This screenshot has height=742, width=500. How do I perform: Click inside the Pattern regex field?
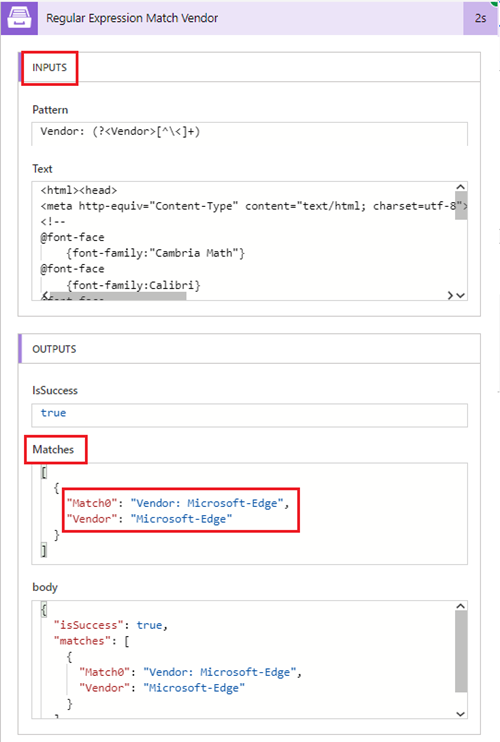pyautogui.click(x=249, y=134)
